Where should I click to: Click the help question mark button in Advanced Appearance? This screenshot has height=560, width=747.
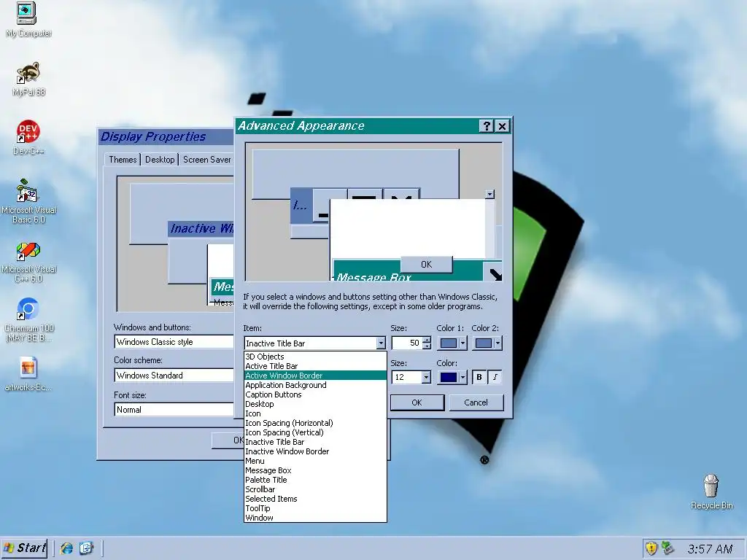coord(486,125)
